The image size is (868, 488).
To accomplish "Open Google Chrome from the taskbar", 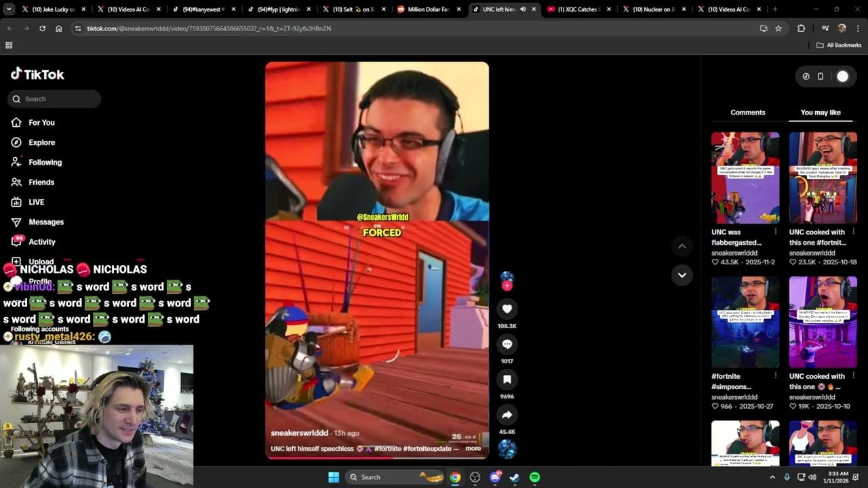I will point(455,477).
